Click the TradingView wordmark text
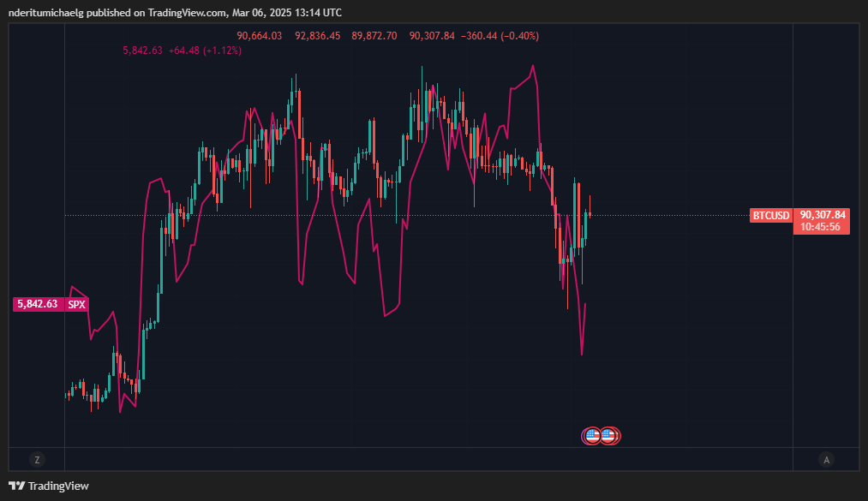Screen dimensions: 868x501 (x=58, y=486)
